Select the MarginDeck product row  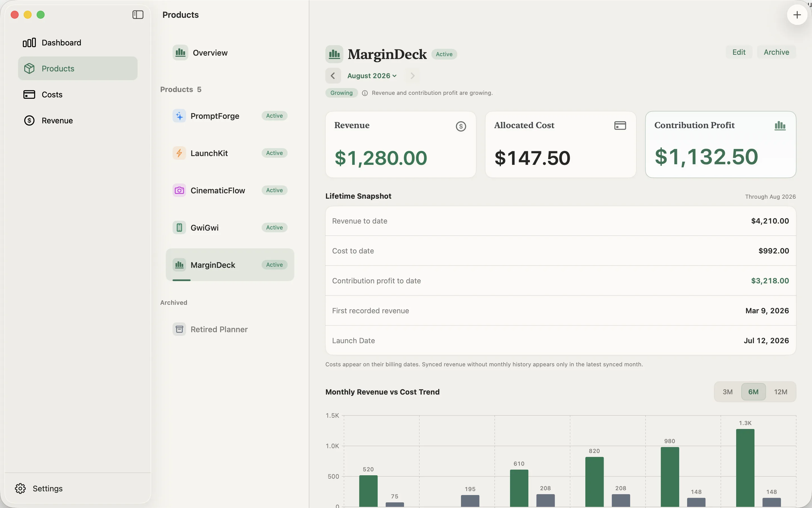(x=230, y=265)
